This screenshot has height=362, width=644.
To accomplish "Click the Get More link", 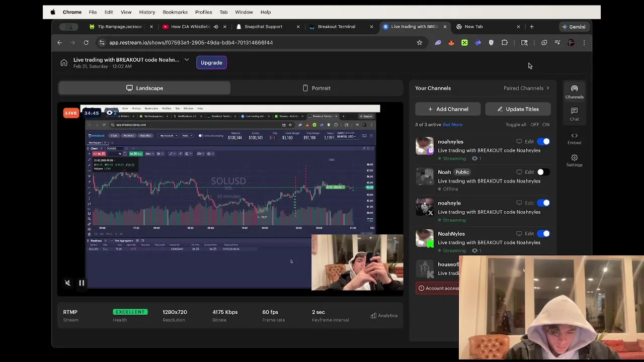I will coord(452,125).
